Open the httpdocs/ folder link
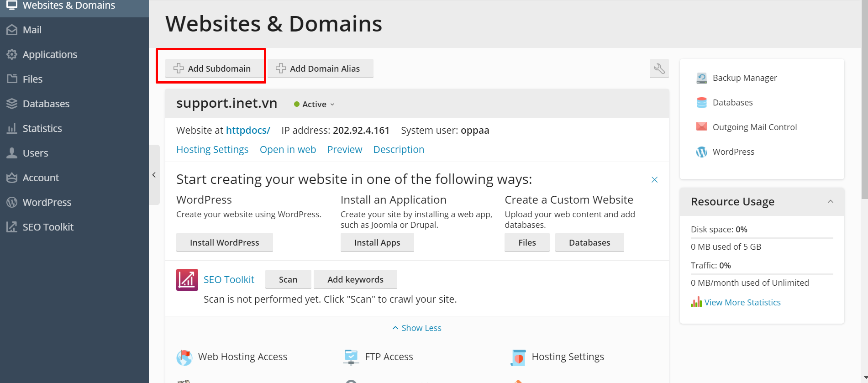This screenshot has width=868, height=383. [248, 131]
